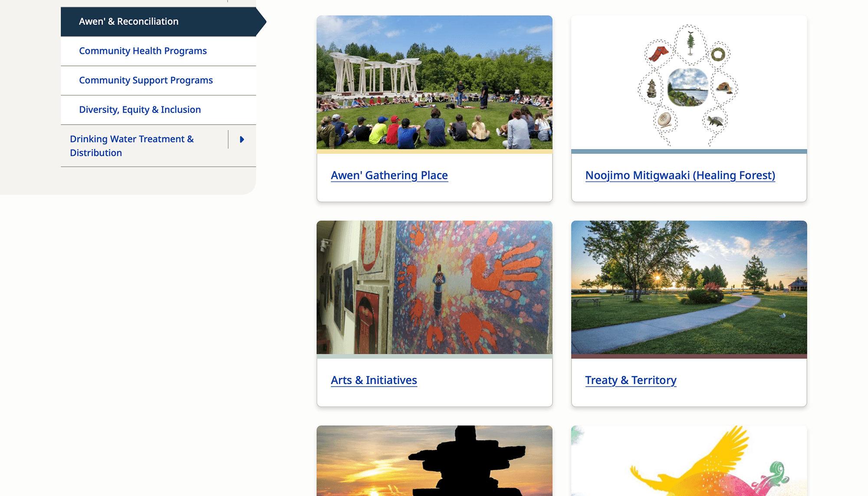This screenshot has width=868, height=496.
Task: Click Awen' Gathering Place link
Action: point(389,175)
